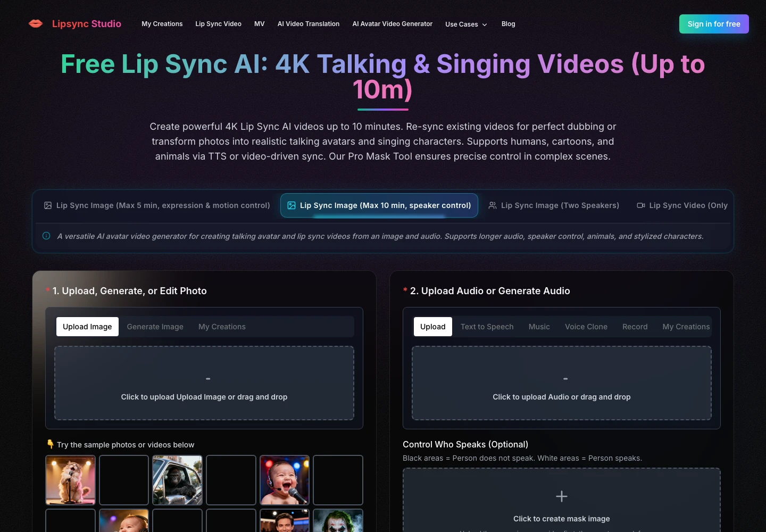Click the info icon beside description

tap(46, 236)
